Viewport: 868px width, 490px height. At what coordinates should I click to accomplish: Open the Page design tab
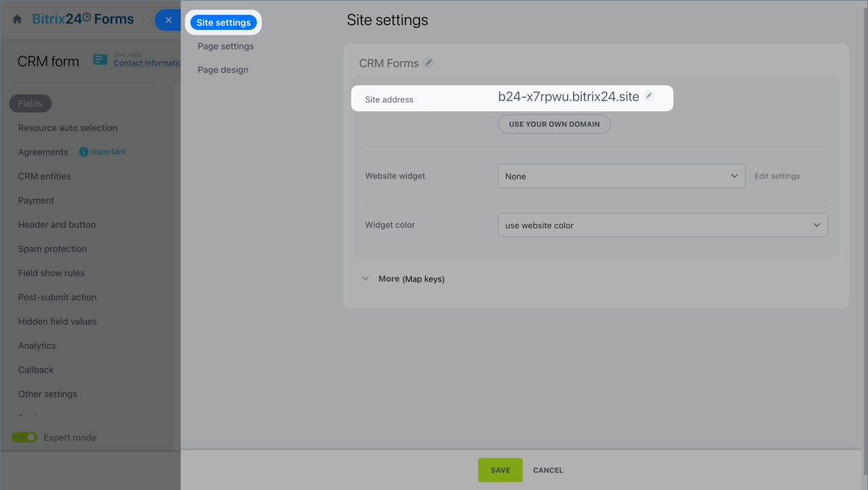[x=223, y=70]
